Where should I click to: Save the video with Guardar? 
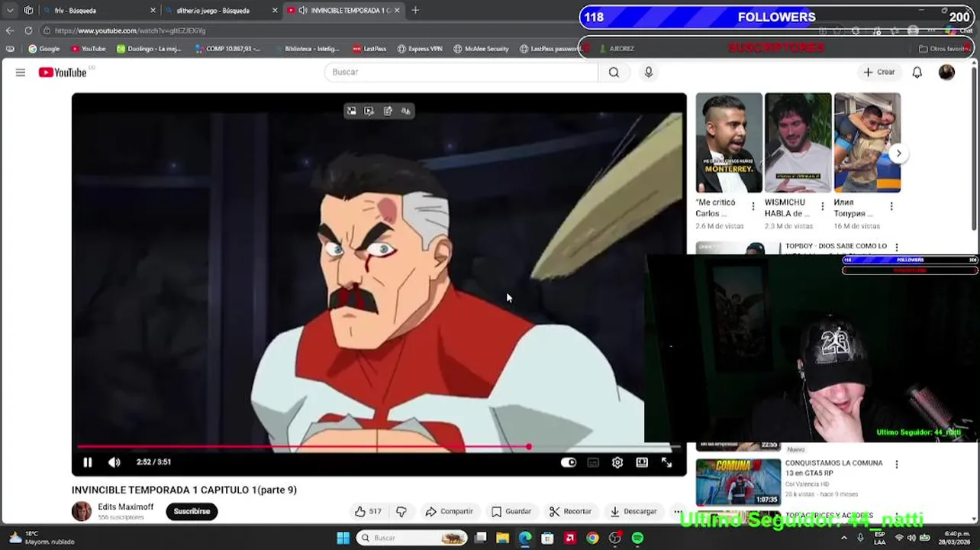coord(511,511)
